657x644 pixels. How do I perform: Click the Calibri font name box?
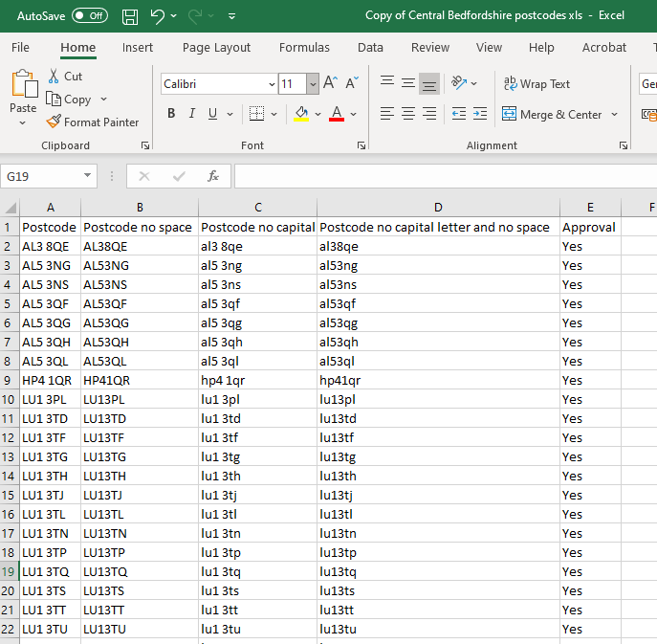[214, 84]
